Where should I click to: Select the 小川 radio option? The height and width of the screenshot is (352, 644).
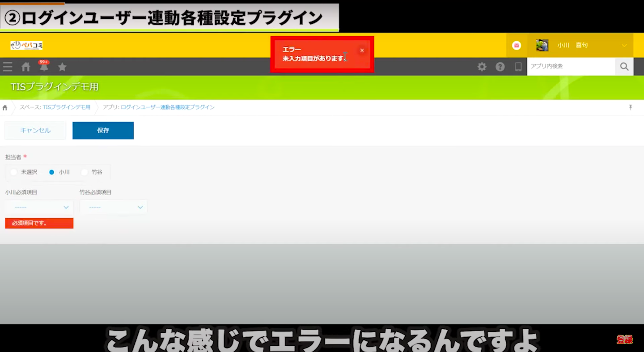pyautogui.click(x=52, y=172)
